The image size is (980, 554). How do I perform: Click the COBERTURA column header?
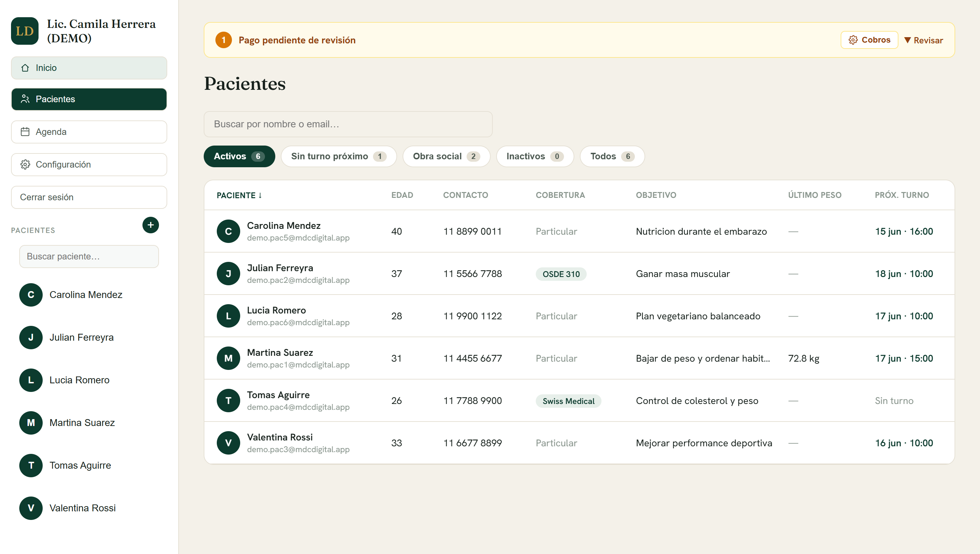point(561,195)
